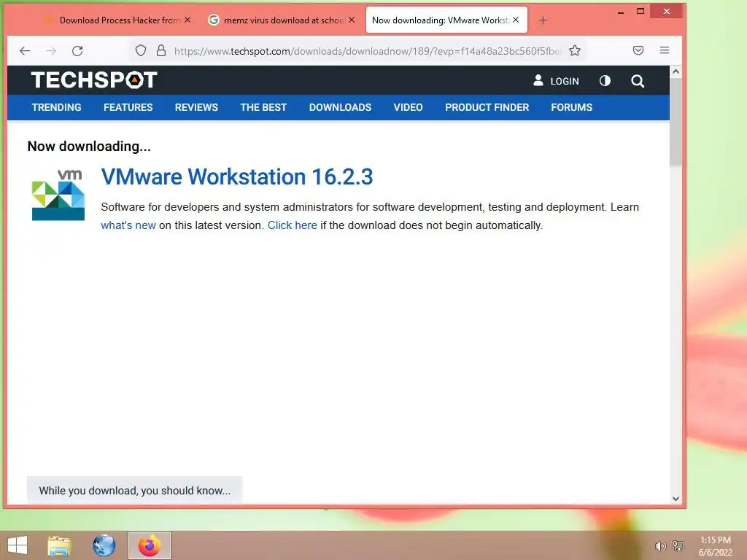Open the VIDEO menu item
747x560 pixels.
coord(409,108)
